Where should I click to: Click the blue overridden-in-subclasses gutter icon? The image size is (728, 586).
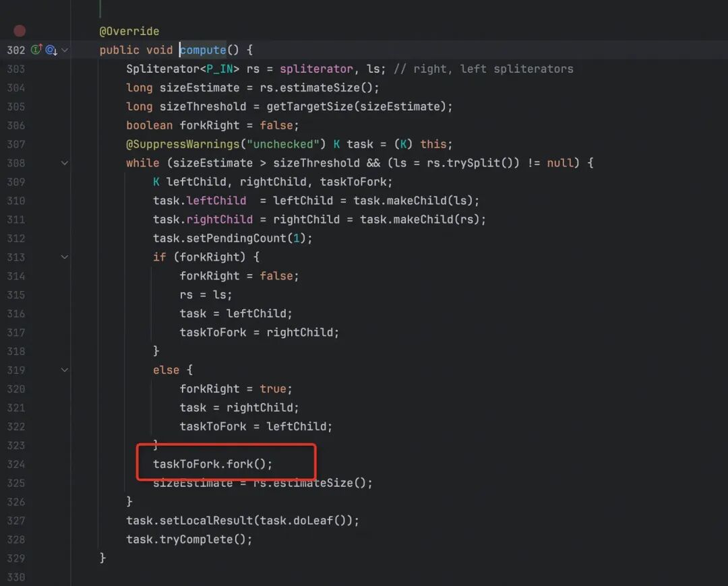click(x=51, y=50)
